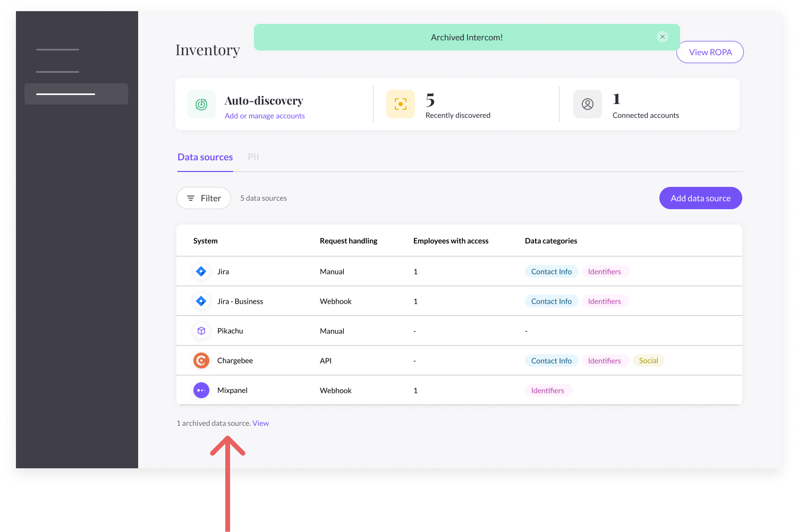Click the 1 Connected accounts count
797x532 pixels.
[x=616, y=99]
